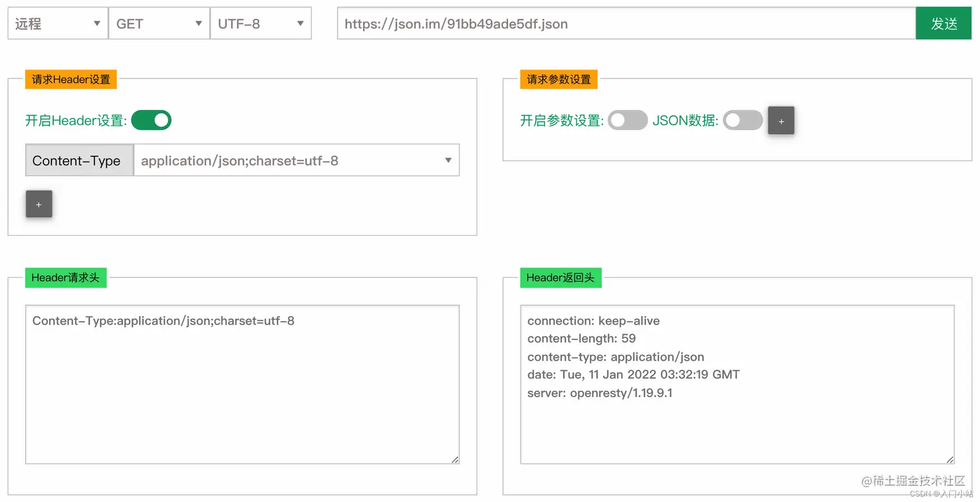
Task: Open the application/json content type dropdown
Action: click(296, 161)
